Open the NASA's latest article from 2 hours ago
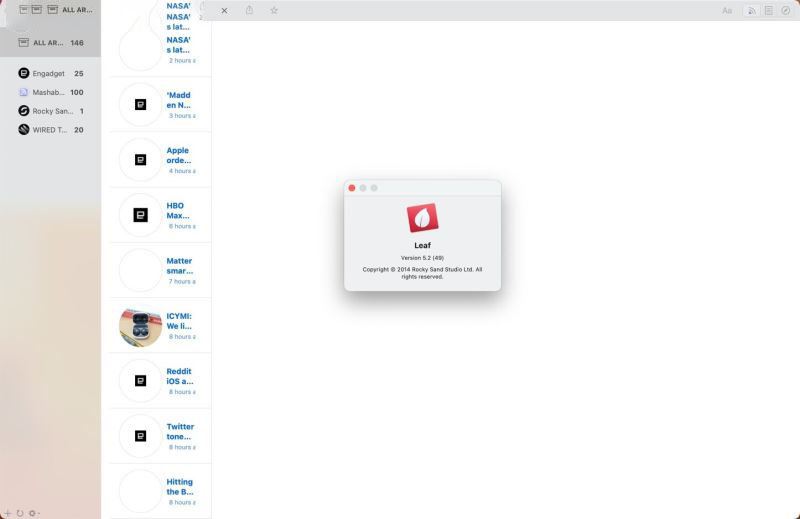This screenshot has width=800, height=519. coord(160,50)
